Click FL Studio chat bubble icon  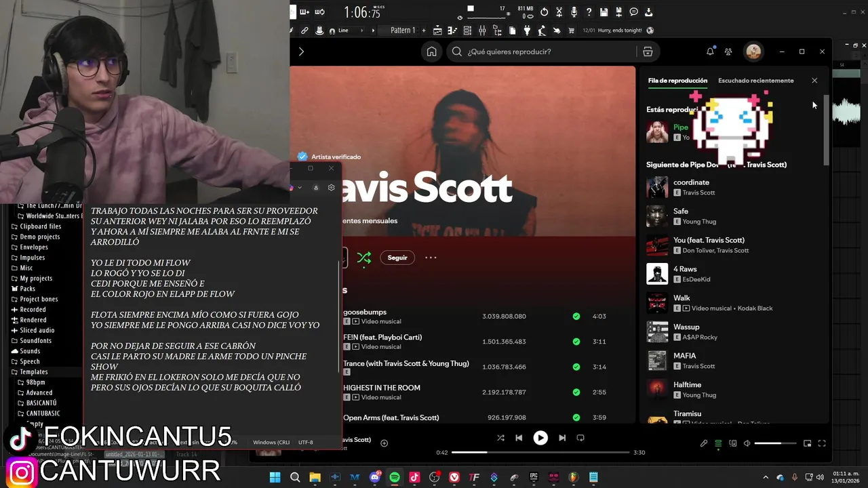tap(633, 12)
